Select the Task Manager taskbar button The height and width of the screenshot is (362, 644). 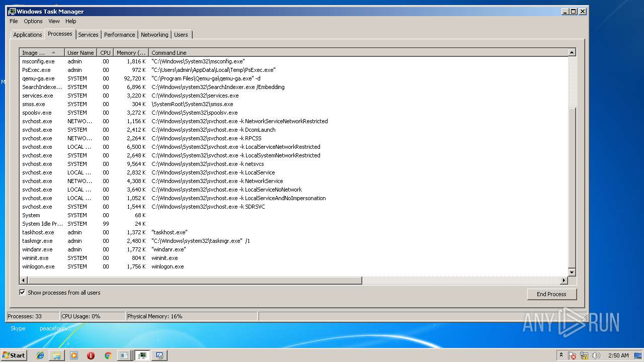tap(142, 355)
